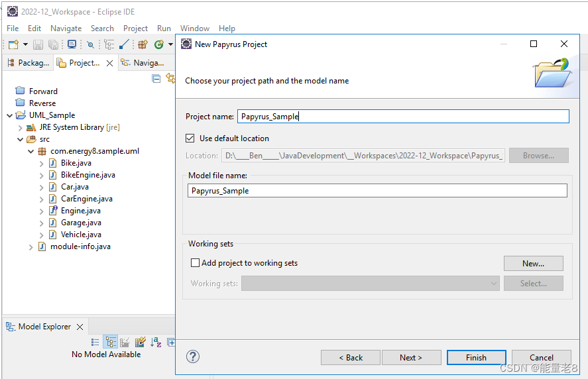
Task: Click the gray tree-structure toolbar icon
Action: pyautogui.click(x=109, y=44)
